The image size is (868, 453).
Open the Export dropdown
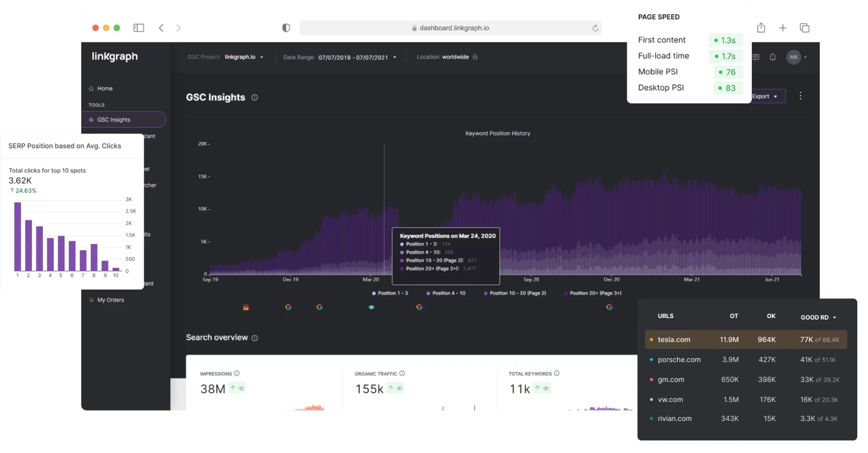[x=765, y=97]
